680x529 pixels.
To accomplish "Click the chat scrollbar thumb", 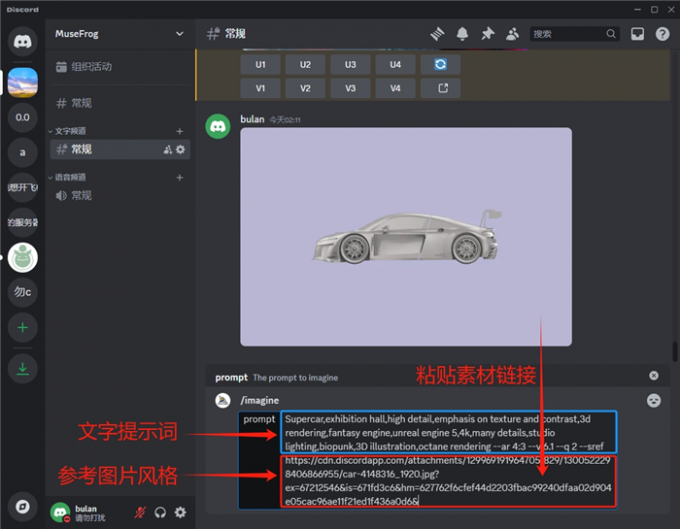I will point(675,351).
